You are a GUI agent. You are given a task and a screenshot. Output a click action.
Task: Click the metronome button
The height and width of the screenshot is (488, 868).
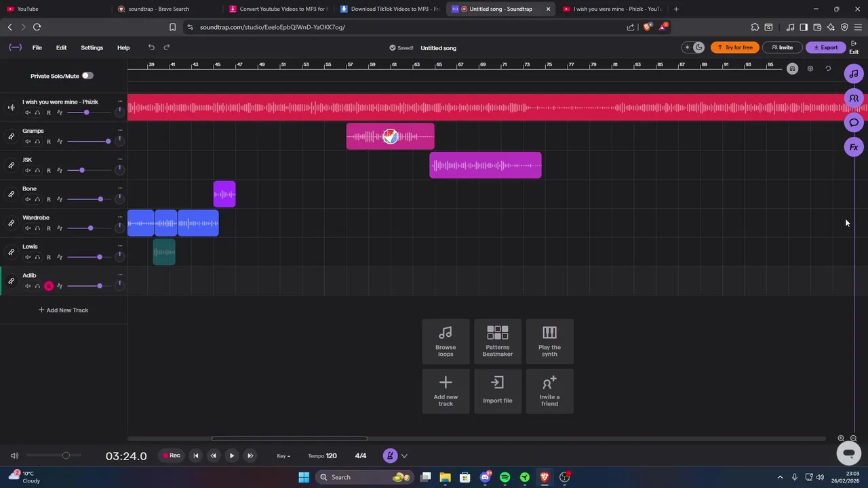pyautogui.click(x=390, y=456)
